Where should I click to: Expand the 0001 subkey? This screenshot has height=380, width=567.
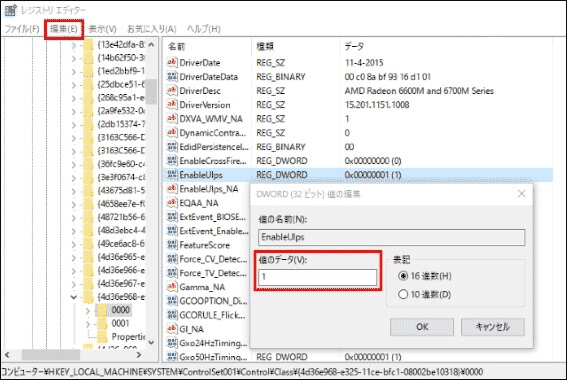pyautogui.click(x=88, y=324)
